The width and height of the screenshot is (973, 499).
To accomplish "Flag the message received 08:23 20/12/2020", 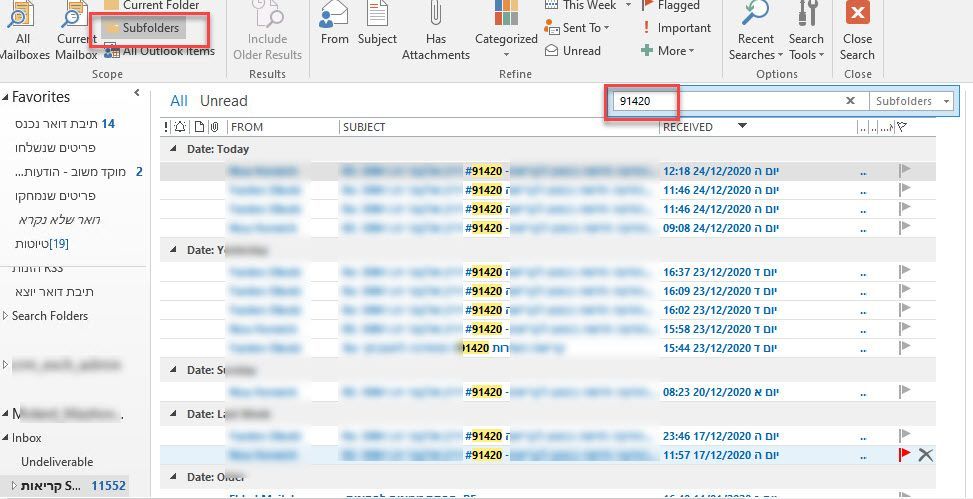I will (x=905, y=391).
